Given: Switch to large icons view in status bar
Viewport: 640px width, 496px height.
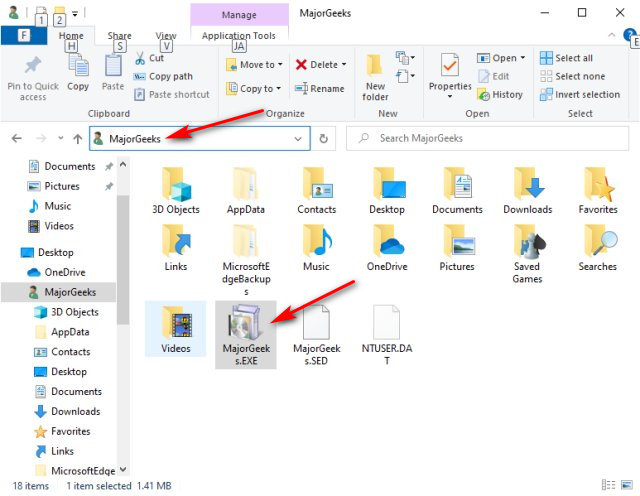Looking at the screenshot, I should coord(627,485).
